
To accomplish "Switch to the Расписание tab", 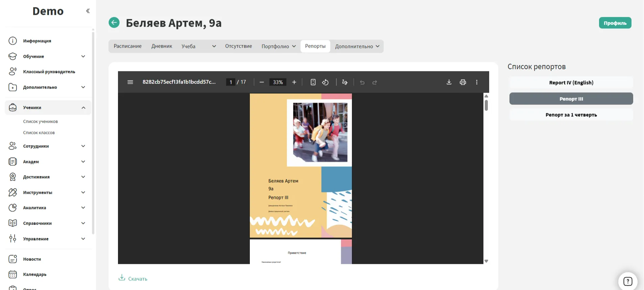I will [127, 46].
